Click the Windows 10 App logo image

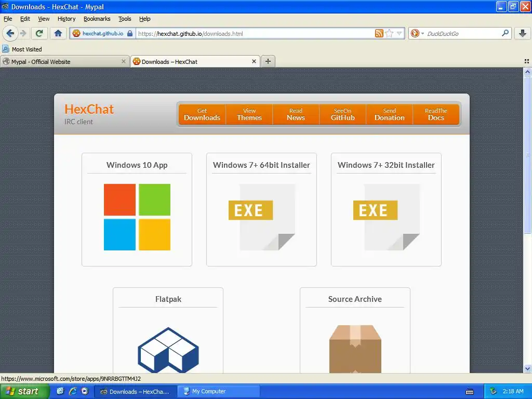click(137, 217)
